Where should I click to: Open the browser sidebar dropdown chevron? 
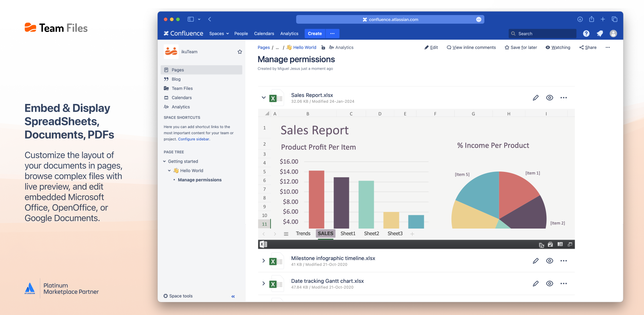click(199, 20)
